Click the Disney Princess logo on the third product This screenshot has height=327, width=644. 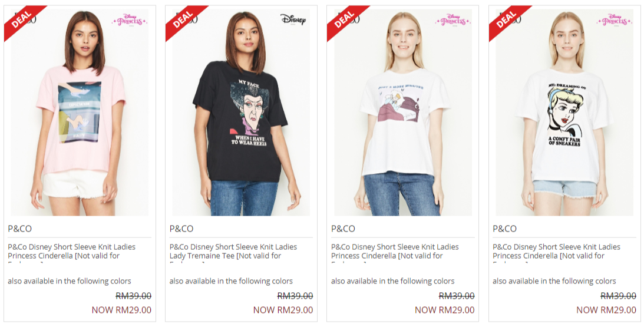point(453,19)
